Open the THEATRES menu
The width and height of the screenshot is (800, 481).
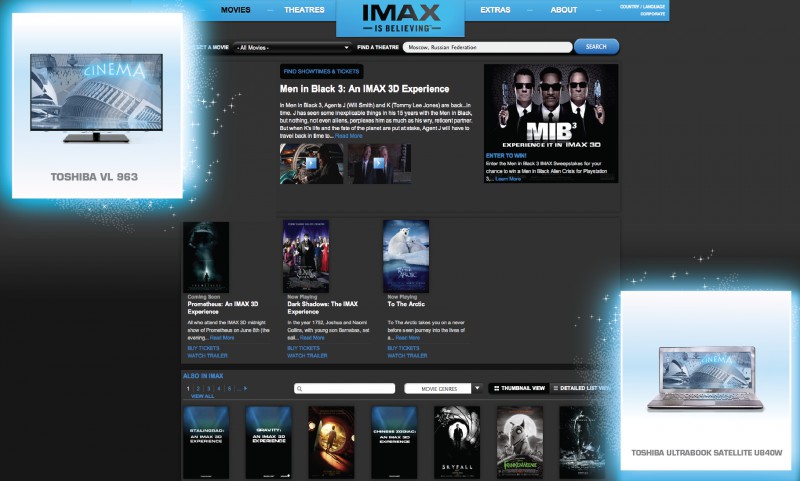tap(304, 10)
